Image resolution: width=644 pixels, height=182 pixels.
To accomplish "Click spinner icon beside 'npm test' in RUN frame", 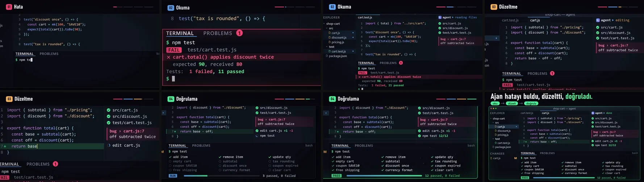I will tap(257, 136).
